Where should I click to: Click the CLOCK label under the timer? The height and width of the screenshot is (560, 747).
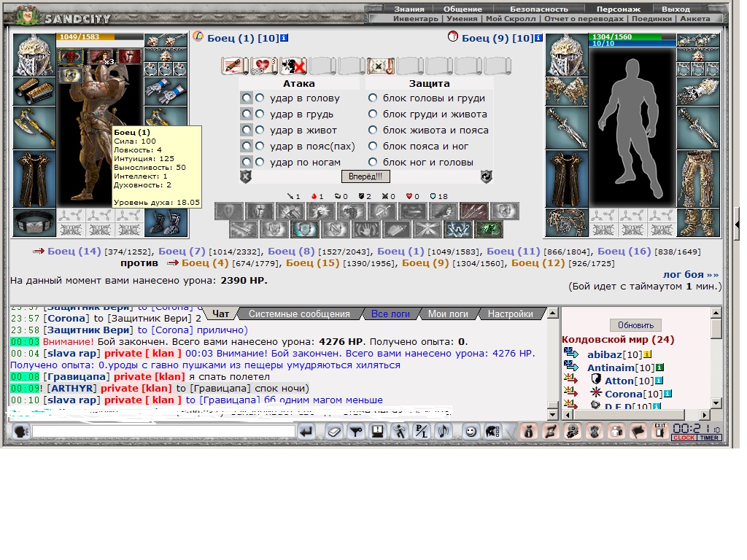click(684, 437)
